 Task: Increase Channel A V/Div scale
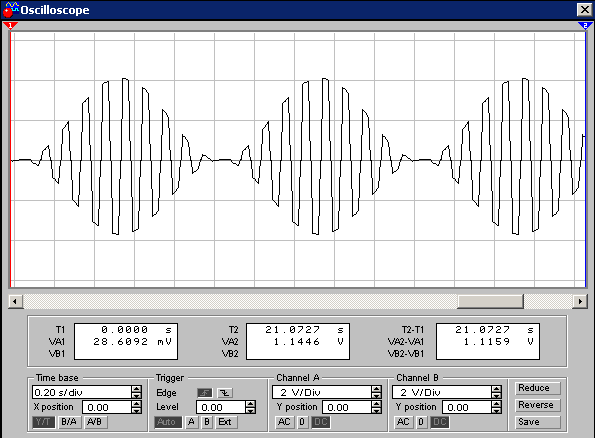(376, 389)
